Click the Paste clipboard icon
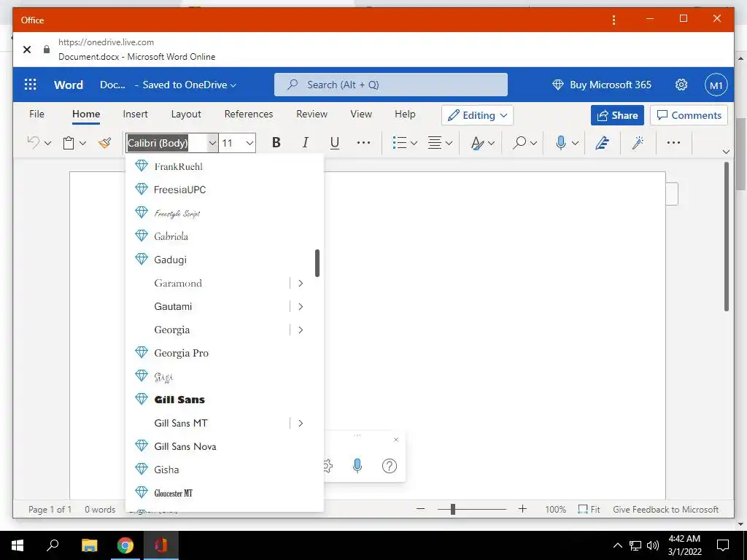 tap(69, 143)
